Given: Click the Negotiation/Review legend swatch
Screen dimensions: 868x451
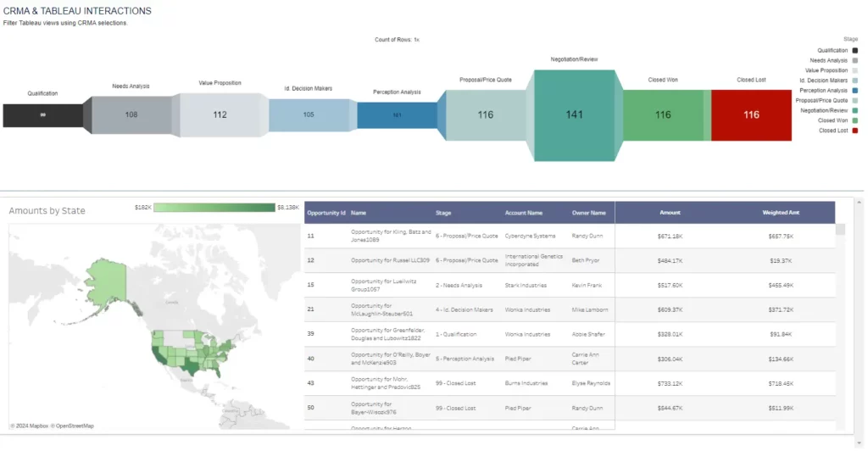Looking at the screenshot, I should click(x=854, y=110).
